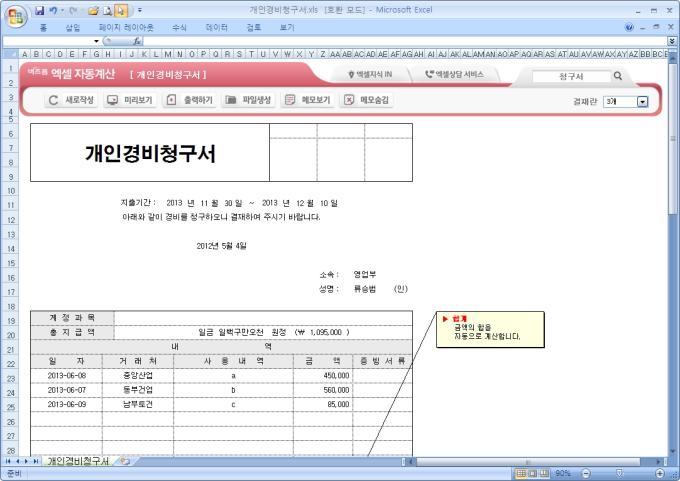This screenshot has width=680, height=481.
Task: Select the date text 2012년 5월 4일
Action: [221, 246]
